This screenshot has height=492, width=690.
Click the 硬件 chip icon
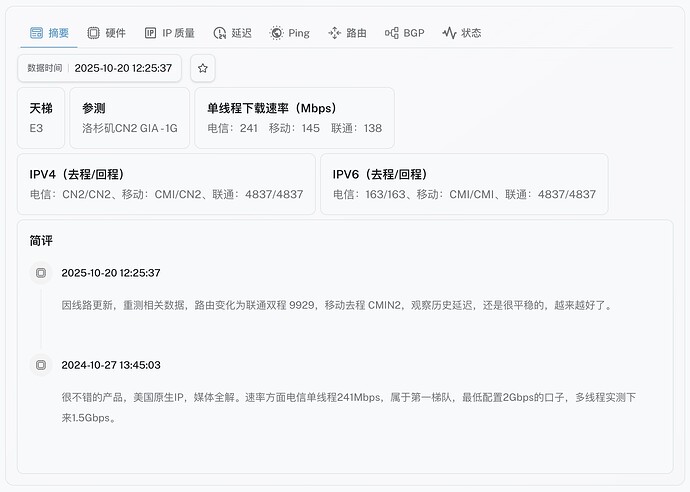(x=93, y=33)
